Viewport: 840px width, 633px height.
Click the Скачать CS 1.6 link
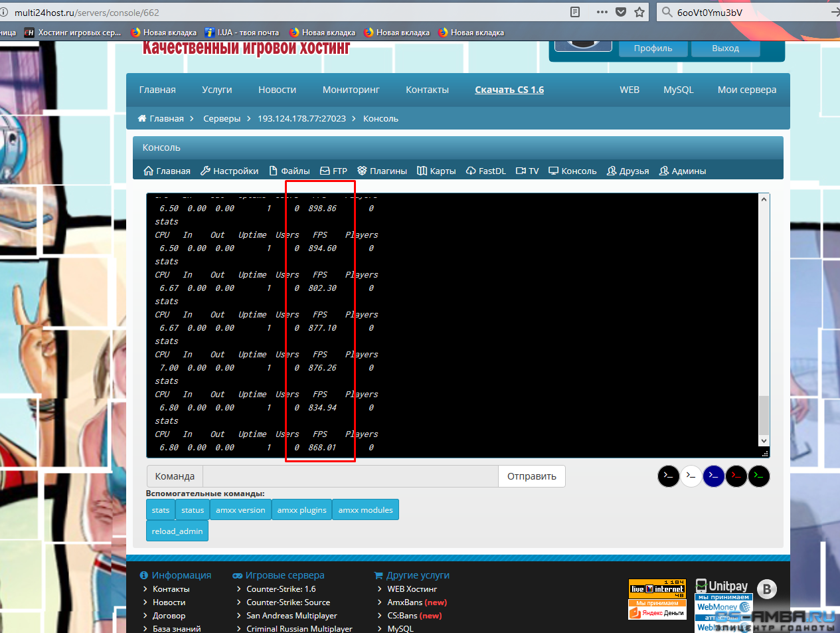pyautogui.click(x=509, y=90)
